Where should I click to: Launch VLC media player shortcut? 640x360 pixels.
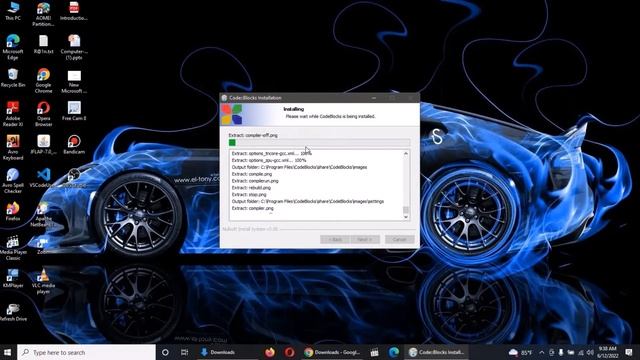tap(43, 281)
